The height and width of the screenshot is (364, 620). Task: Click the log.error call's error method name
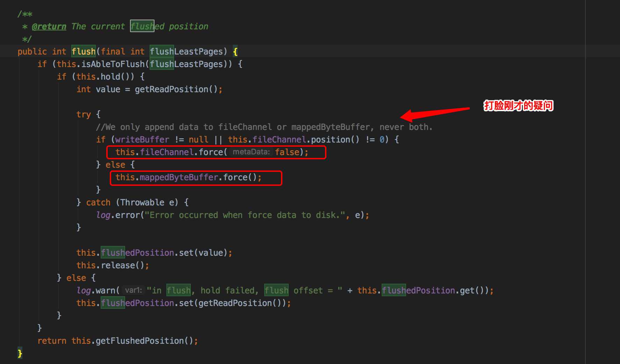click(x=128, y=215)
